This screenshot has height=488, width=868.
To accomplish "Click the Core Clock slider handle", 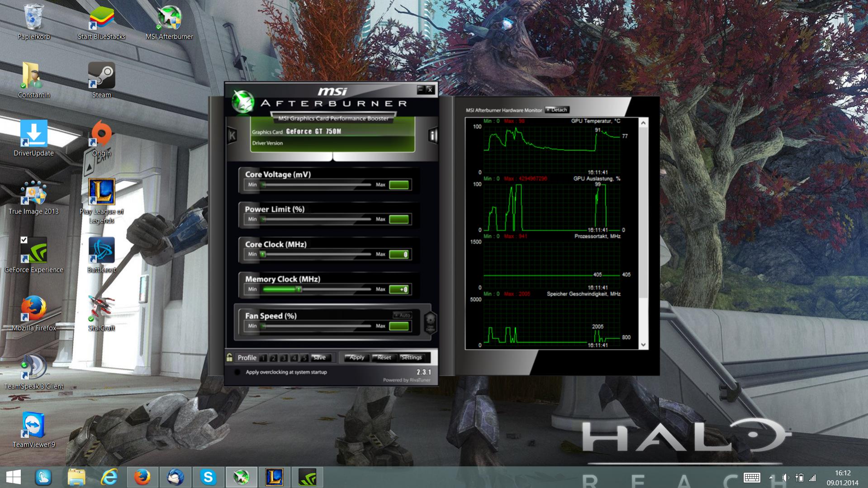I will pos(263,254).
